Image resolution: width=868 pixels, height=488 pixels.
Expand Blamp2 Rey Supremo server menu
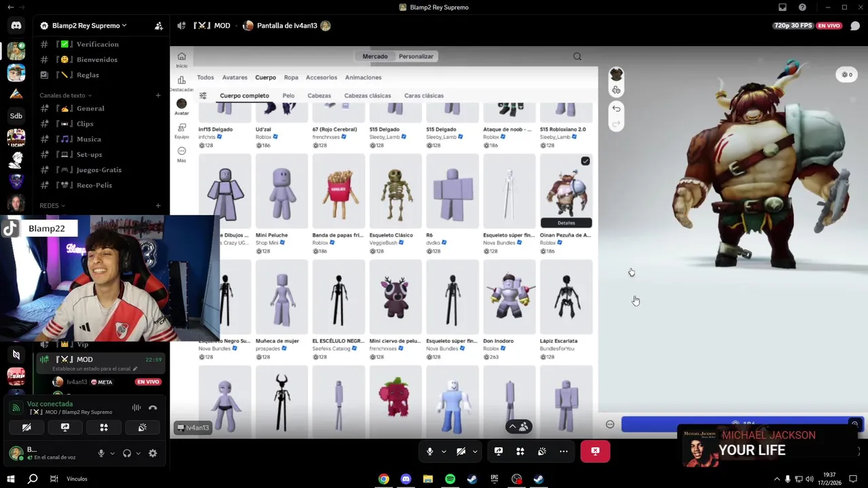click(x=90, y=26)
